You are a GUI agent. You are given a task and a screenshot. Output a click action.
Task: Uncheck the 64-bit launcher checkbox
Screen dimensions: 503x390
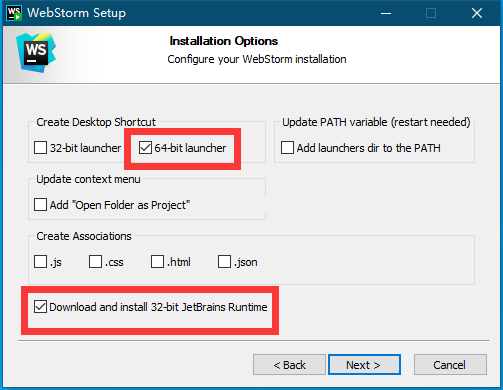point(145,148)
